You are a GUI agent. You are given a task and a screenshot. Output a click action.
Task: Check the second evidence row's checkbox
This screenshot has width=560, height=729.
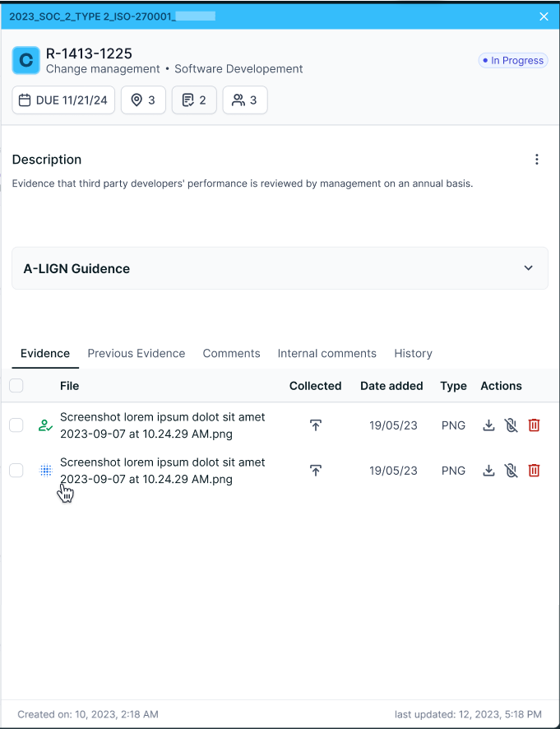click(17, 470)
